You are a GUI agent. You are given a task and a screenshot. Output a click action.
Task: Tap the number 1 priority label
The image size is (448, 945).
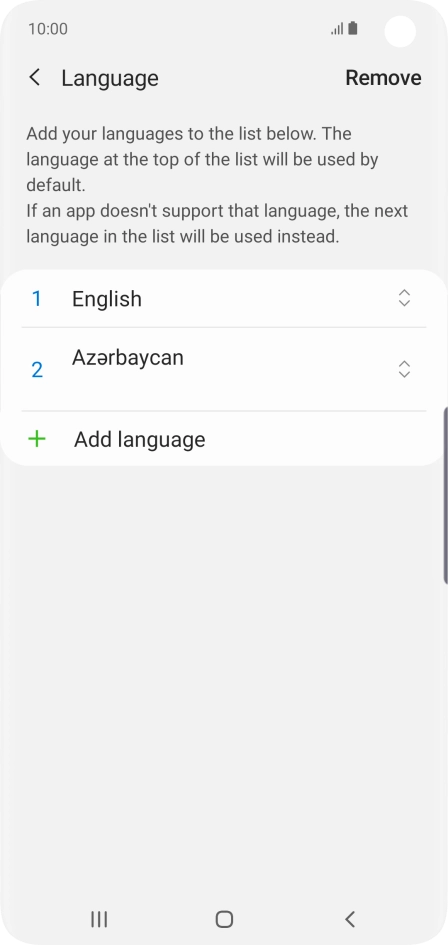[37, 299]
